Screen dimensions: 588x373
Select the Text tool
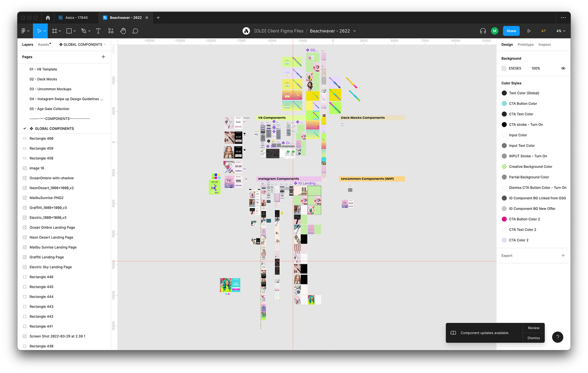coord(98,31)
